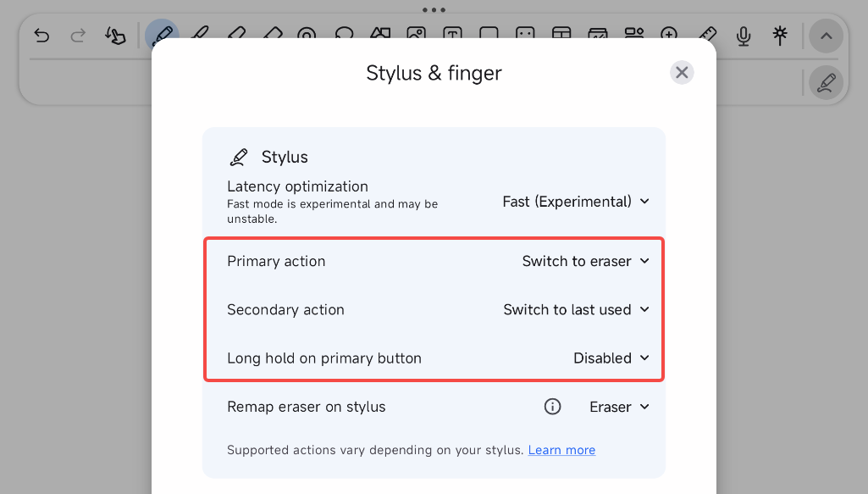
Task: Close the Stylus & finger dialog
Action: coord(682,73)
